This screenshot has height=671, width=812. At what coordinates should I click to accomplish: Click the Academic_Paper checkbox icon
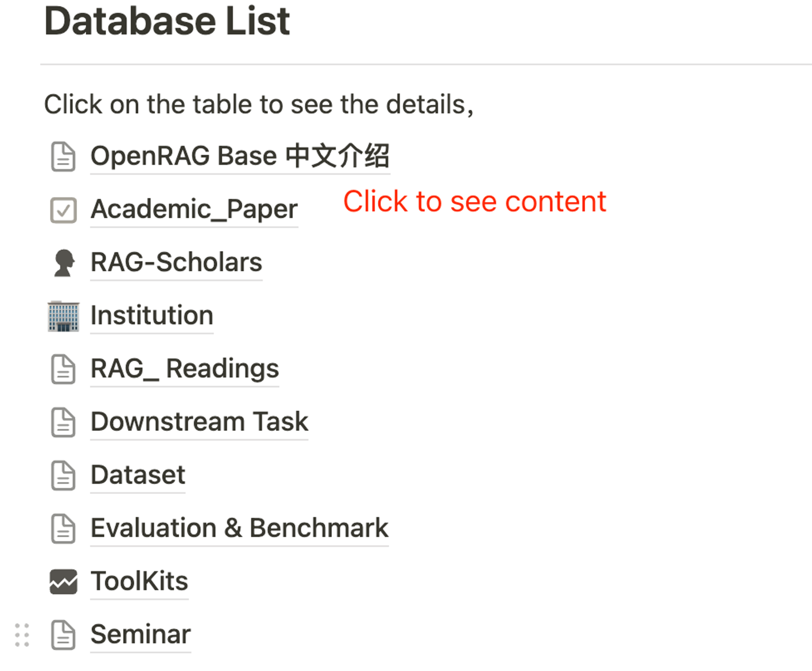[65, 208]
